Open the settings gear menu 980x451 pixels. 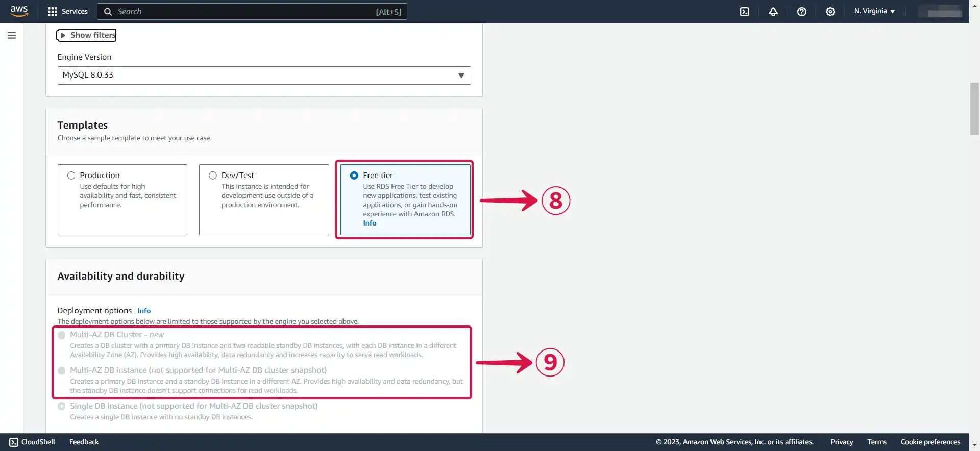tap(830, 12)
